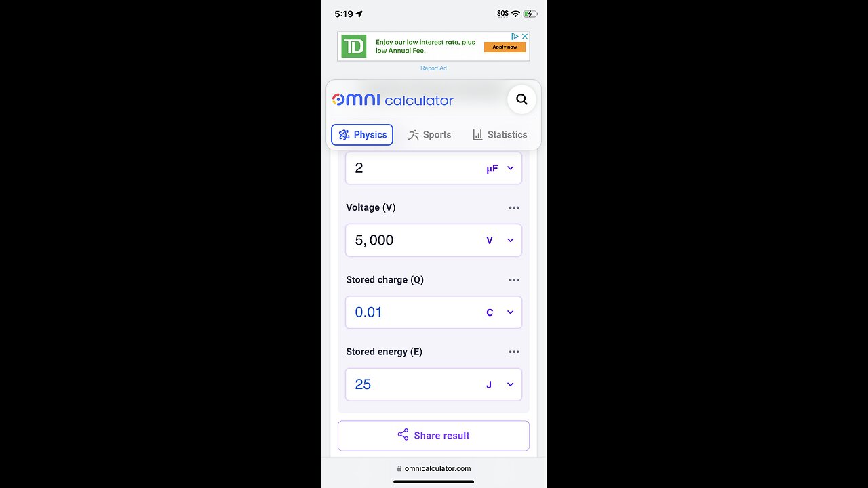
Task: Open the search magnifier icon
Action: click(521, 100)
